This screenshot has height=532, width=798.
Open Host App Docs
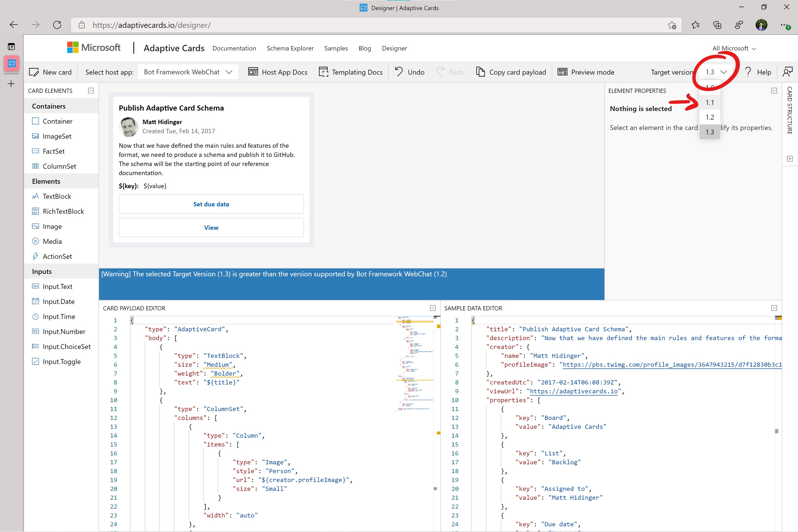point(278,72)
